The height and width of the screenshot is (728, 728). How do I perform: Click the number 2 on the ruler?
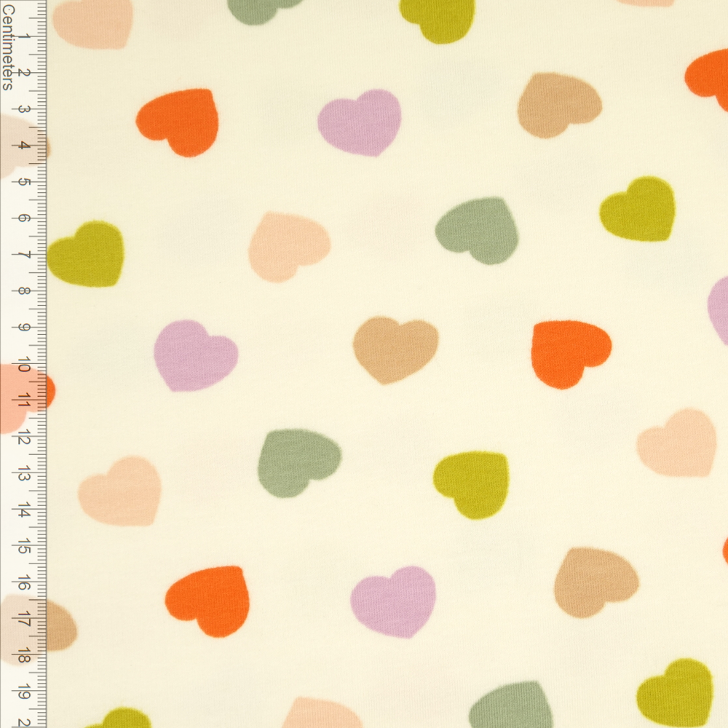pyautogui.click(x=24, y=73)
